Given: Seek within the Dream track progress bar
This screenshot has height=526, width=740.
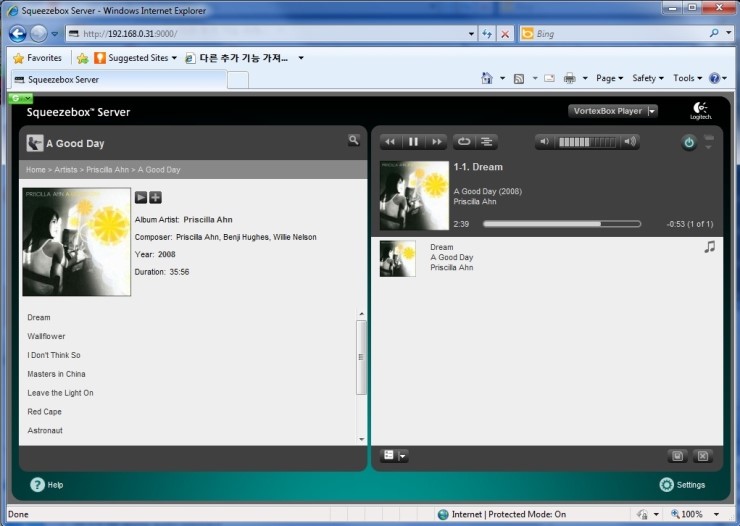Looking at the screenshot, I should pos(562,224).
